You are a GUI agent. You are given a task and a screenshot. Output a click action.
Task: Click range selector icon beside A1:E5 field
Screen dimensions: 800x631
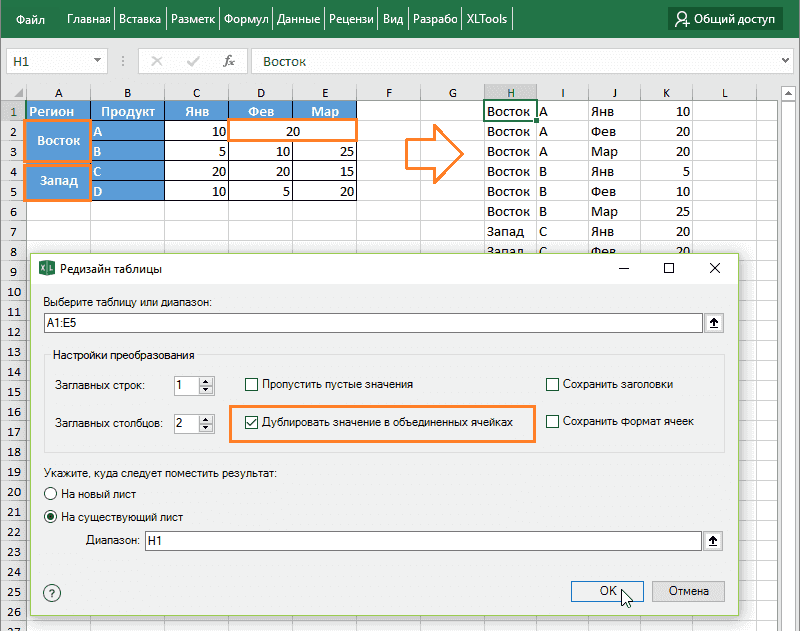[713, 322]
